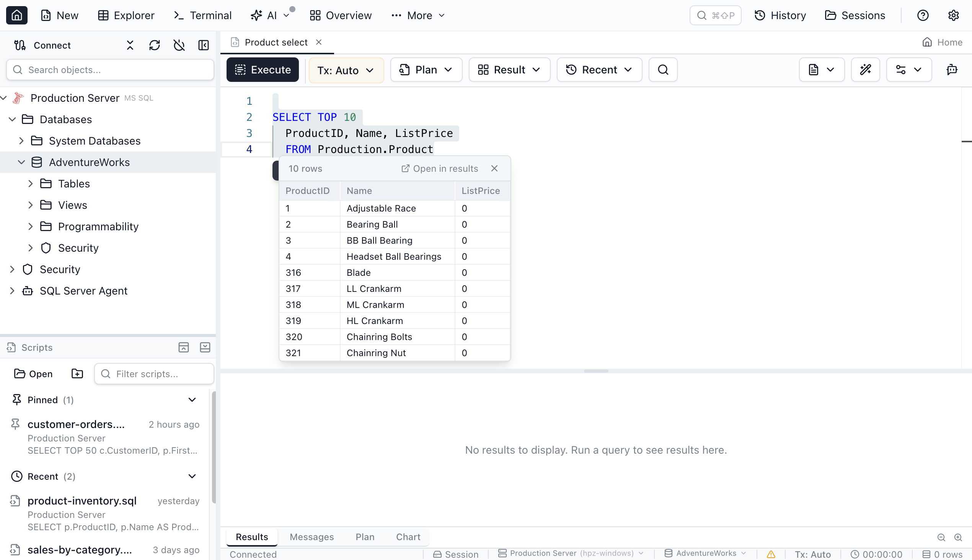This screenshot has height=560, width=972.
Task: Open the Result dropdown
Action: [509, 70]
